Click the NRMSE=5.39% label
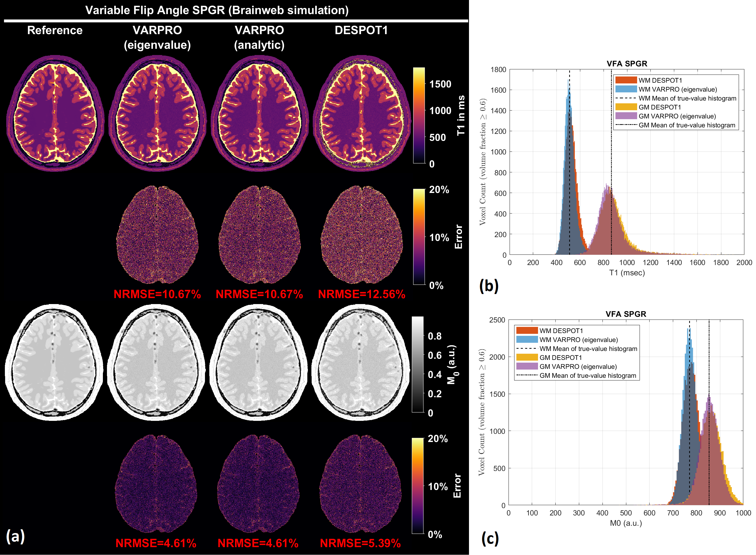Viewport: 756px width, 555px height. [x=360, y=543]
